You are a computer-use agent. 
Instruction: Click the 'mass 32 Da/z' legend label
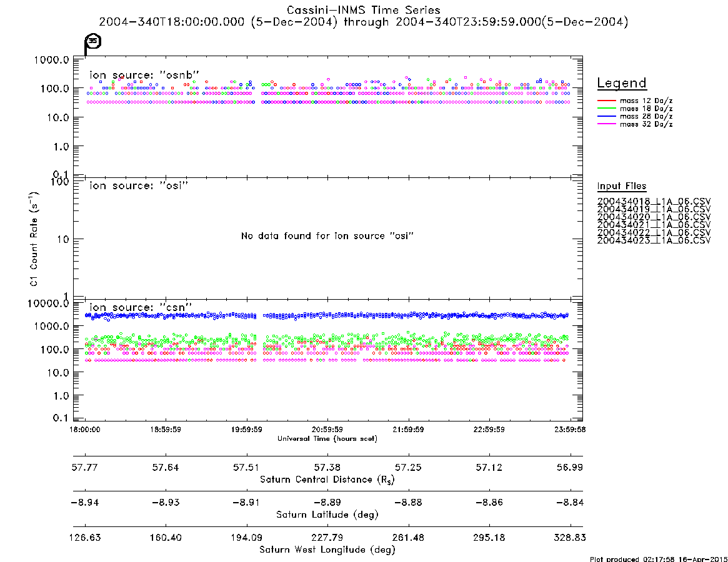[646, 124]
